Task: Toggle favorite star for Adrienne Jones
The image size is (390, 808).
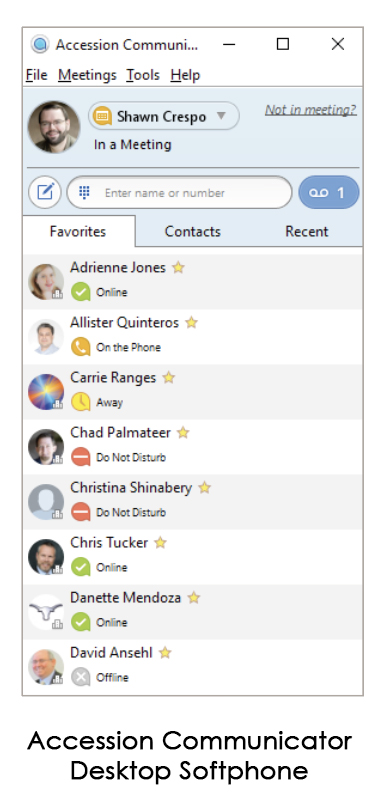Action: pos(178,267)
